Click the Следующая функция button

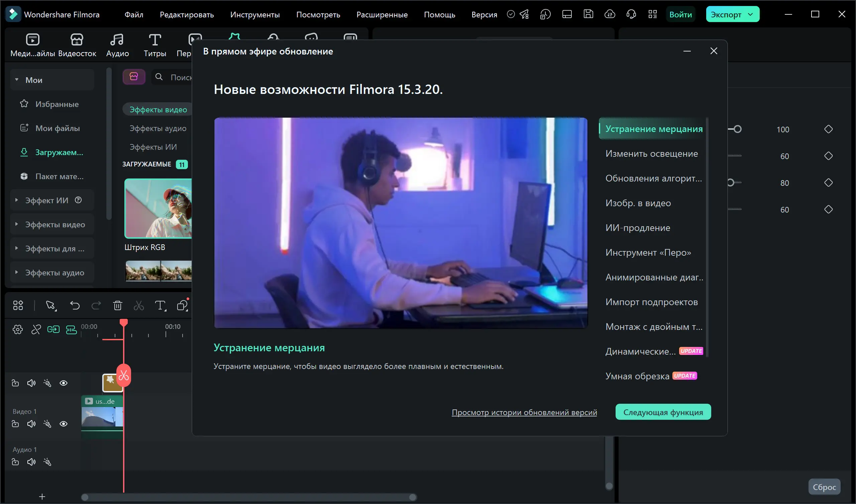point(663,412)
